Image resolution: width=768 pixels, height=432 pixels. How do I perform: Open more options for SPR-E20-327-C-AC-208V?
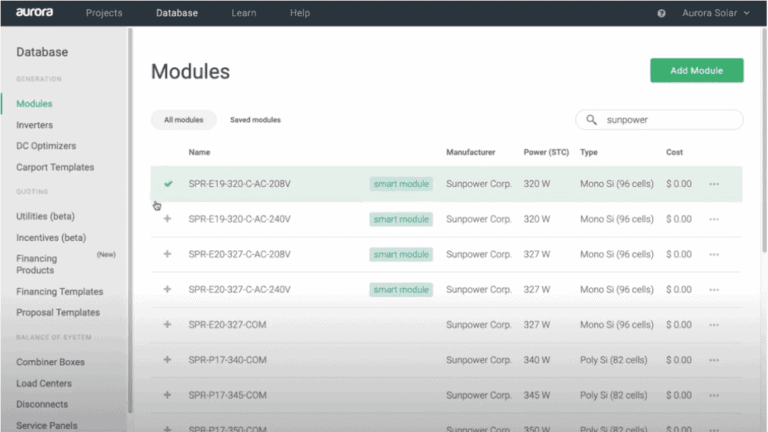[x=714, y=254]
